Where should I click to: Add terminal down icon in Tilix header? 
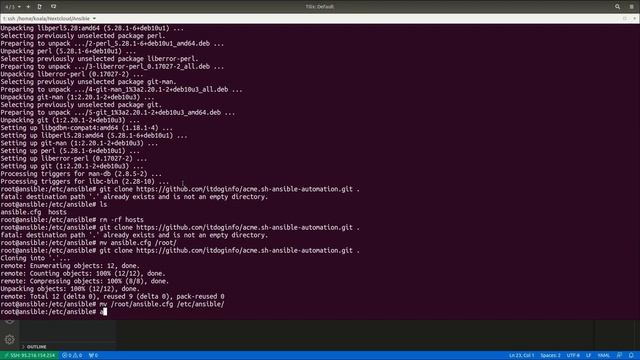[x=53, y=7]
